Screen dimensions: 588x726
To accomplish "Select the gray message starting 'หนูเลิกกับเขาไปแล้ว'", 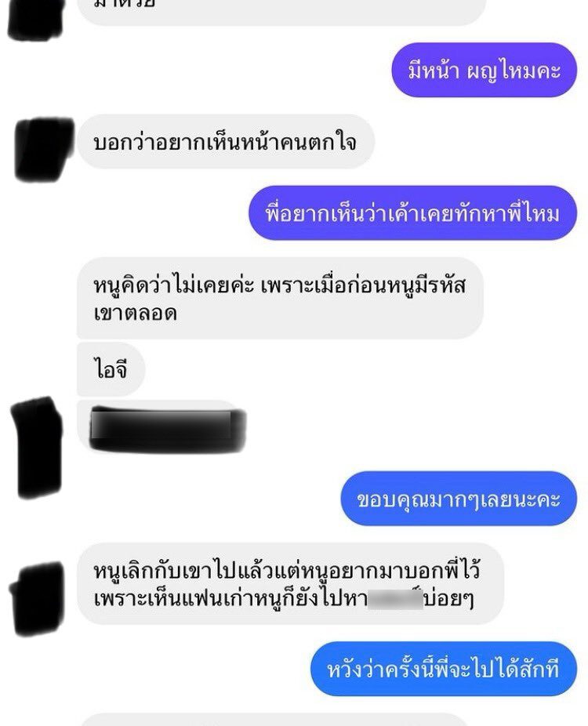I will 290,584.
